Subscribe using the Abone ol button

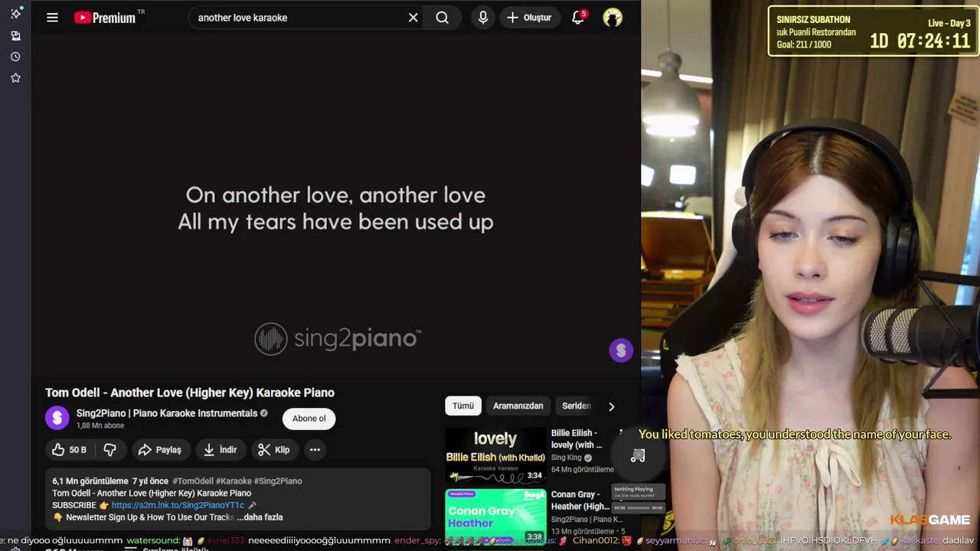tap(309, 419)
